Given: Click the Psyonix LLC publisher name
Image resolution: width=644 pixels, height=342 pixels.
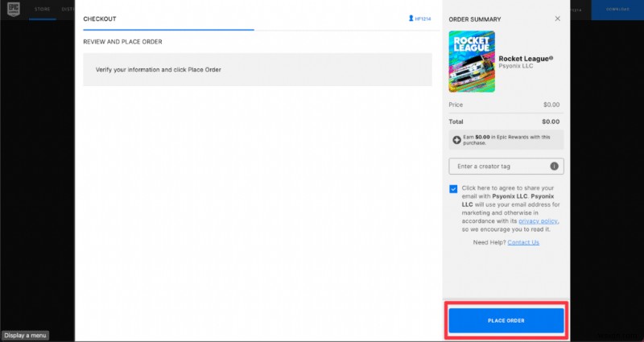Looking at the screenshot, I should tap(516, 66).
